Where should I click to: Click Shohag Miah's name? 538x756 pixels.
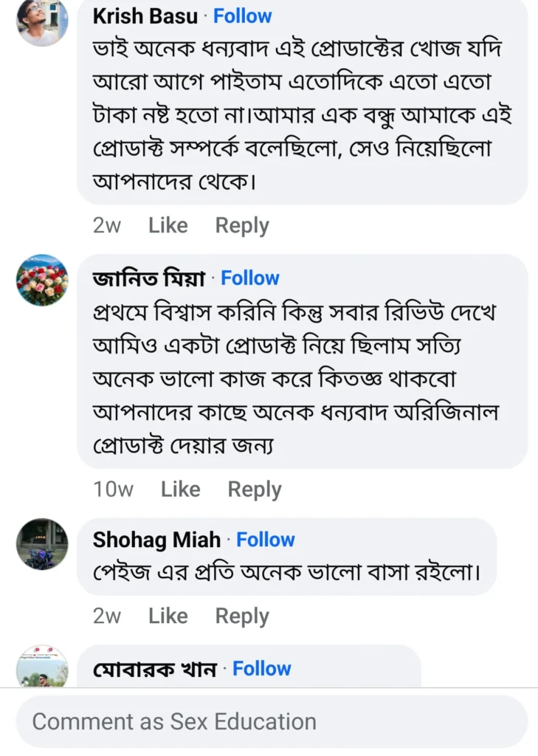point(154,540)
